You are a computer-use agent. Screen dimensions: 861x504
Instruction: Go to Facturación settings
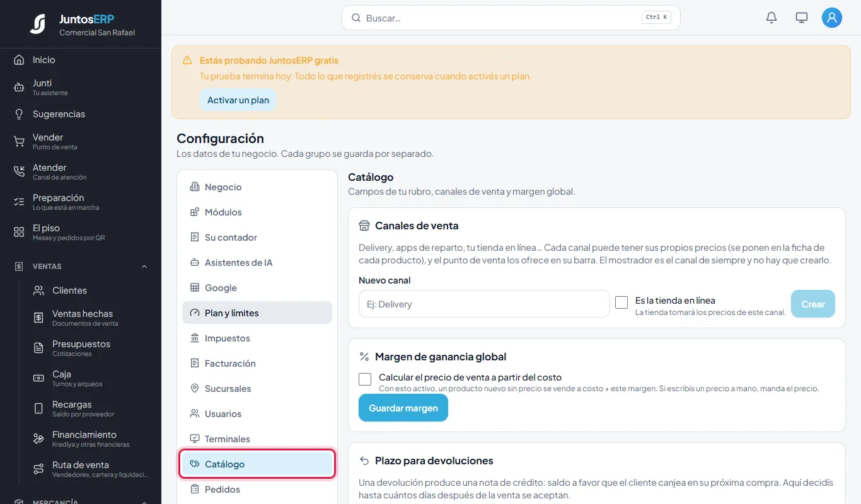pyautogui.click(x=257, y=364)
